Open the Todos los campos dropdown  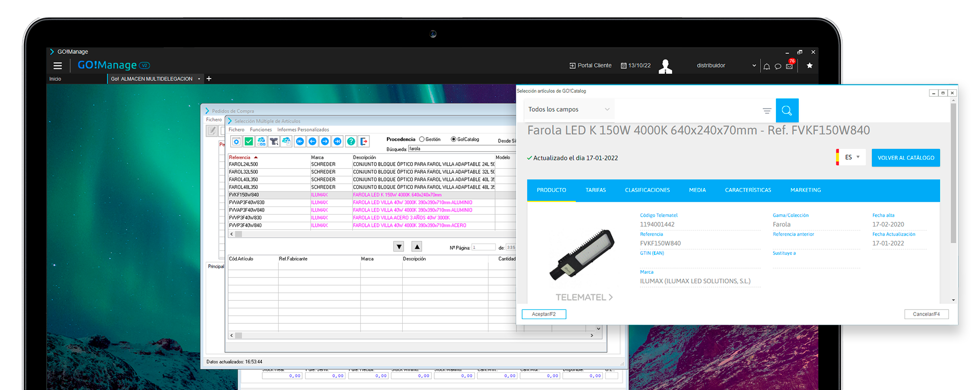tap(569, 110)
